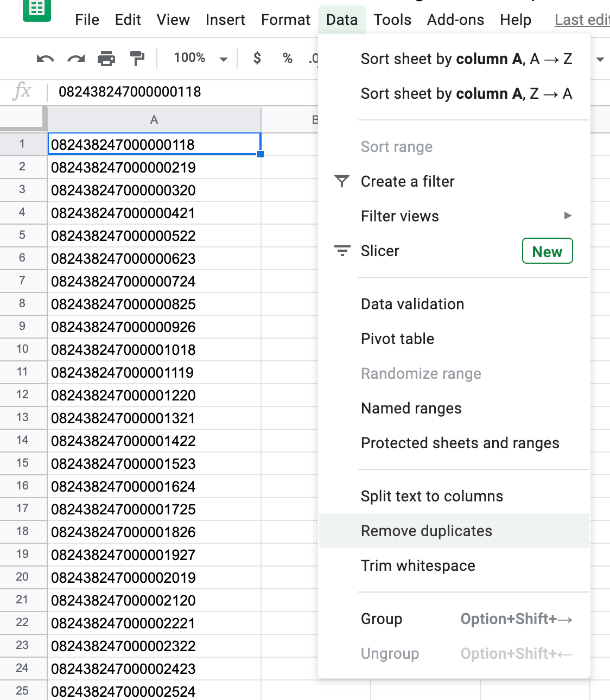Image resolution: width=610 pixels, height=700 pixels.
Task: Open Google Sheets home icon
Action: pos(37,9)
